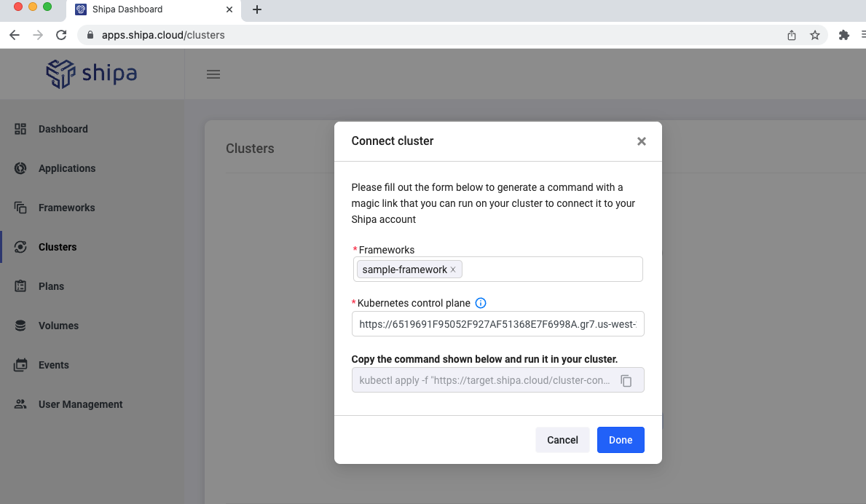Screen dimensions: 866x504
Task: Click the Dashboard sidebar icon
Action: click(20, 129)
